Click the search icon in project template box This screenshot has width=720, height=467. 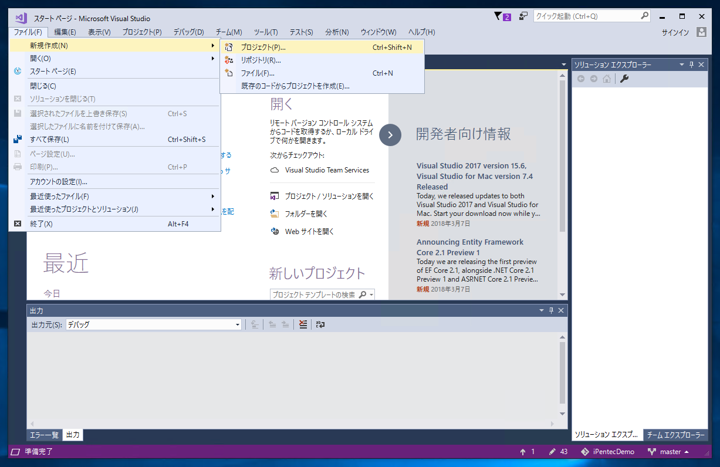[x=363, y=294]
